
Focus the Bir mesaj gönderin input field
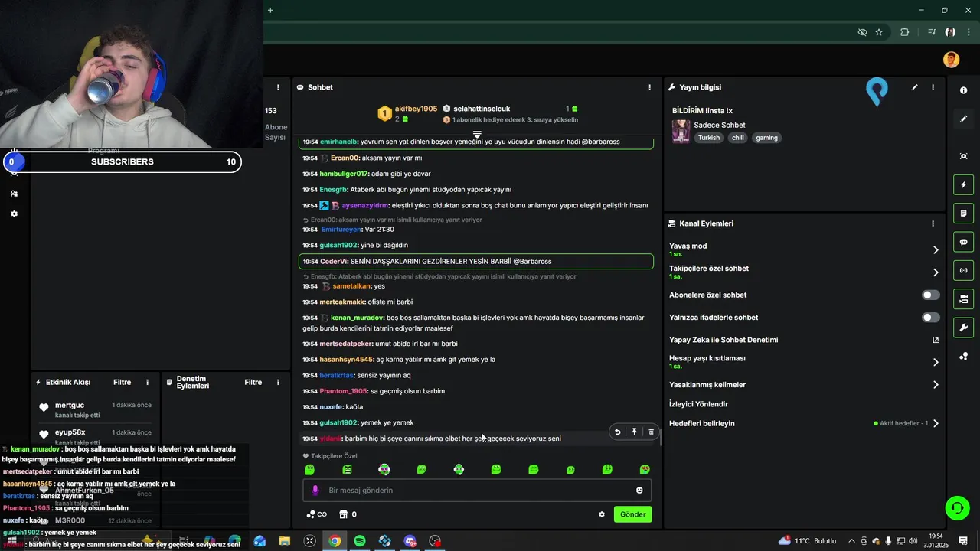477,490
